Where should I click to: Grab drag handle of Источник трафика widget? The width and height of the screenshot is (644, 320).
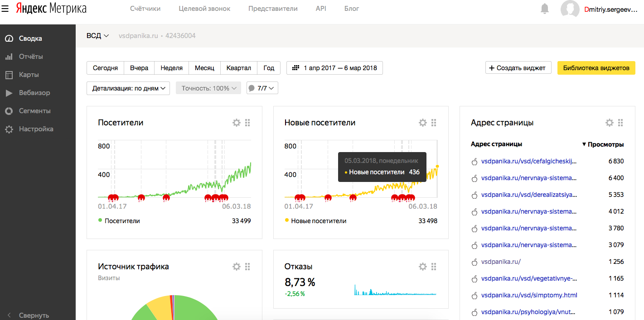(247, 267)
